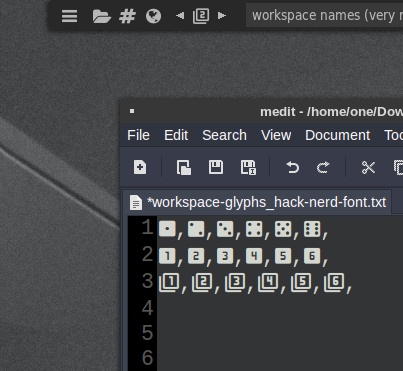Click the stacked-box 3 glyph on line 3

point(235,283)
